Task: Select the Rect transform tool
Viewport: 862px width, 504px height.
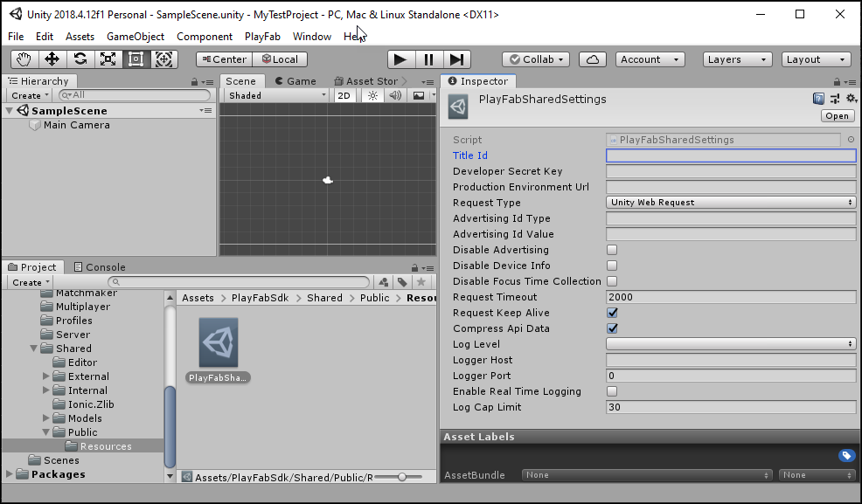Action: 136,59
